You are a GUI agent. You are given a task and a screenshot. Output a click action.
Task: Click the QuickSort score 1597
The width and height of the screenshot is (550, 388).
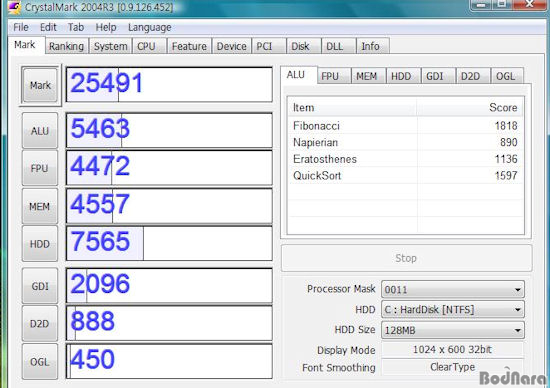point(506,175)
